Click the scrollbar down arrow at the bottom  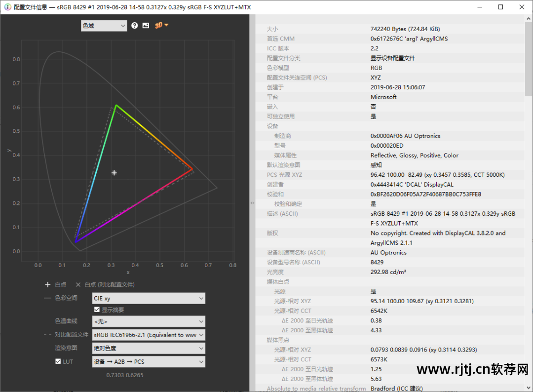click(x=529, y=388)
